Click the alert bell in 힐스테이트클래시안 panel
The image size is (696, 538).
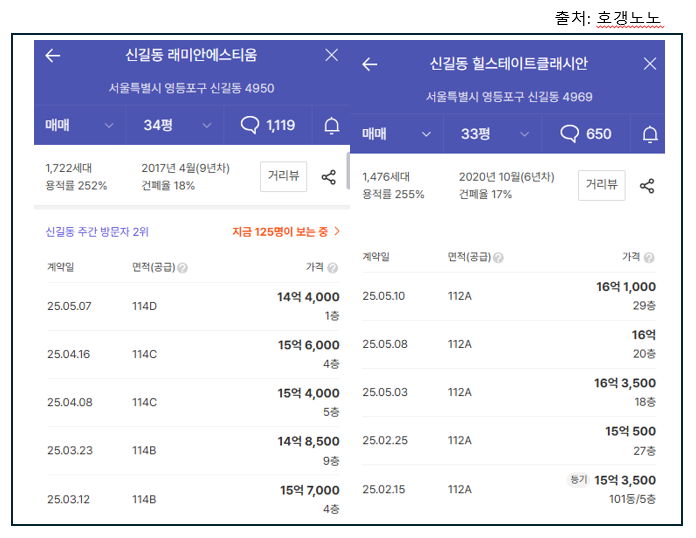pos(650,134)
